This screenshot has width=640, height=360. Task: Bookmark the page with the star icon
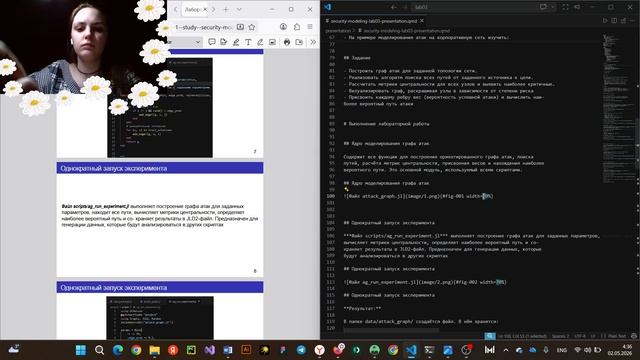(252, 27)
